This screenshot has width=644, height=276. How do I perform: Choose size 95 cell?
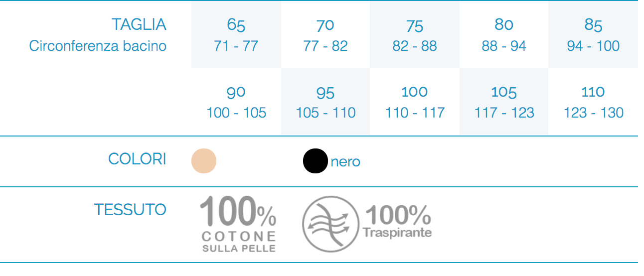point(325,102)
